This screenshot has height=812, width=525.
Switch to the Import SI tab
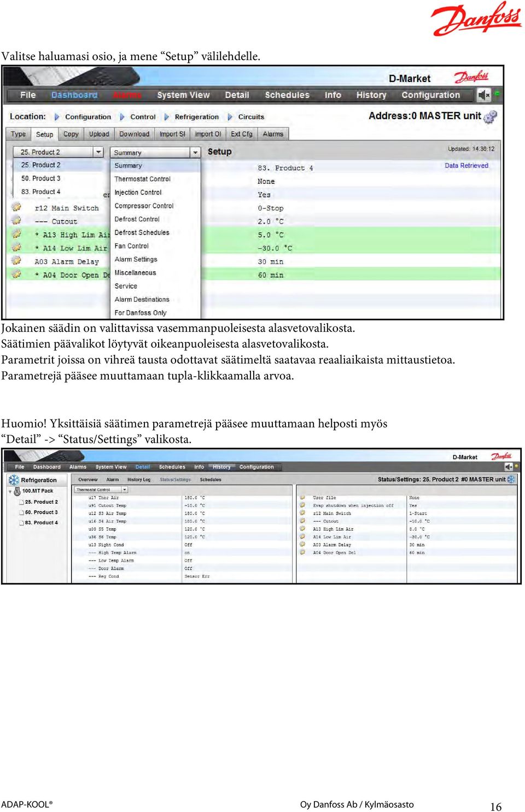point(173,134)
